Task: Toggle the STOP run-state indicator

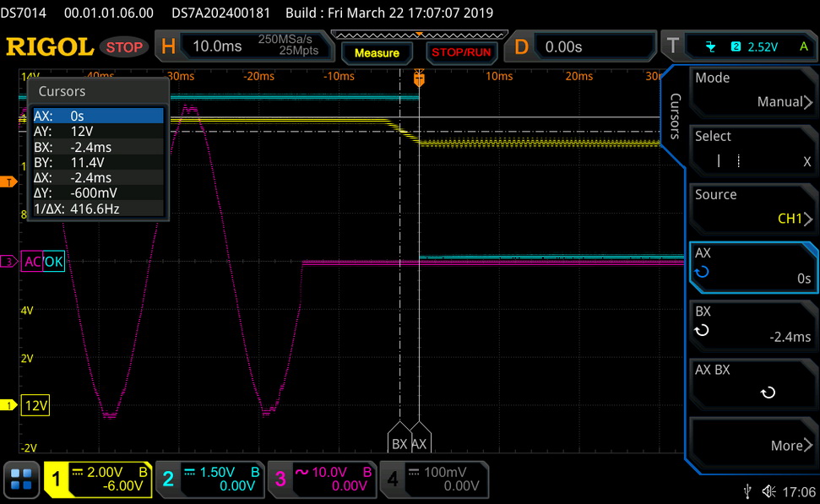Action: click(x=124, y=47)
